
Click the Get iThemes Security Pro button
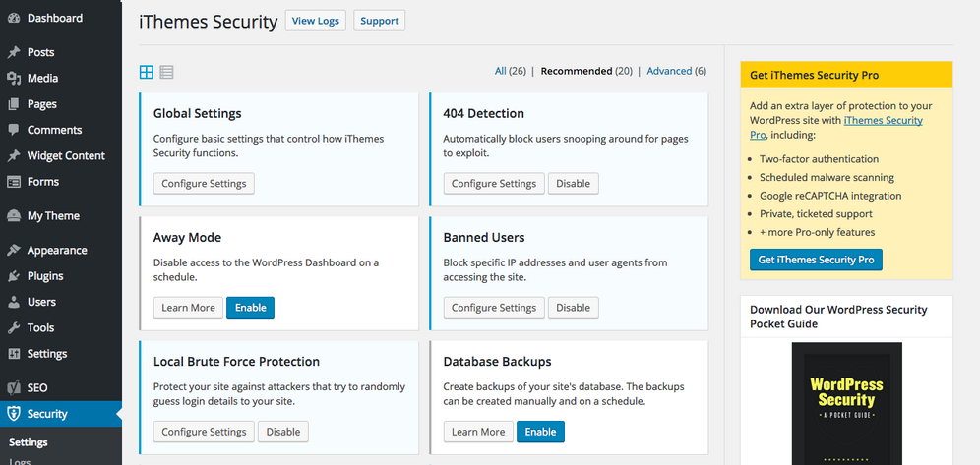tap(816, 260)
